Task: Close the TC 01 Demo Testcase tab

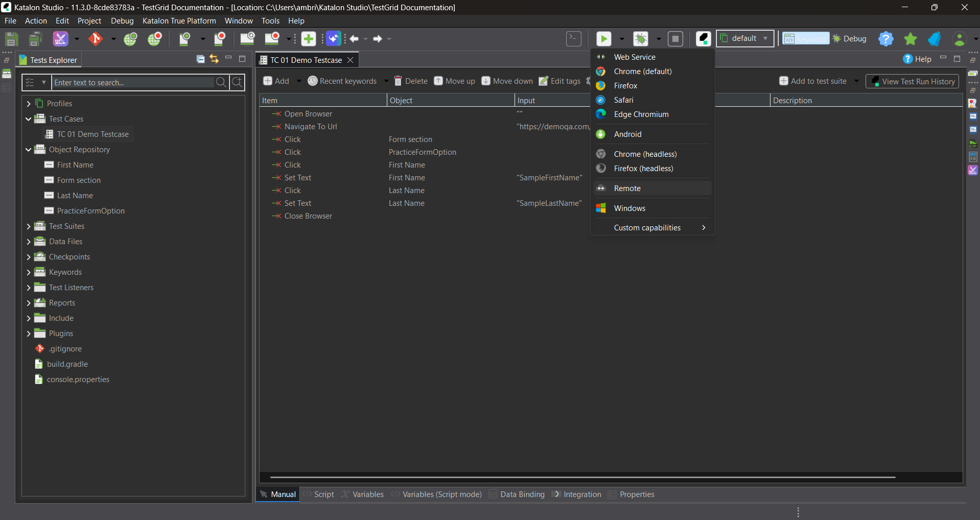Action: click(351, 60)
